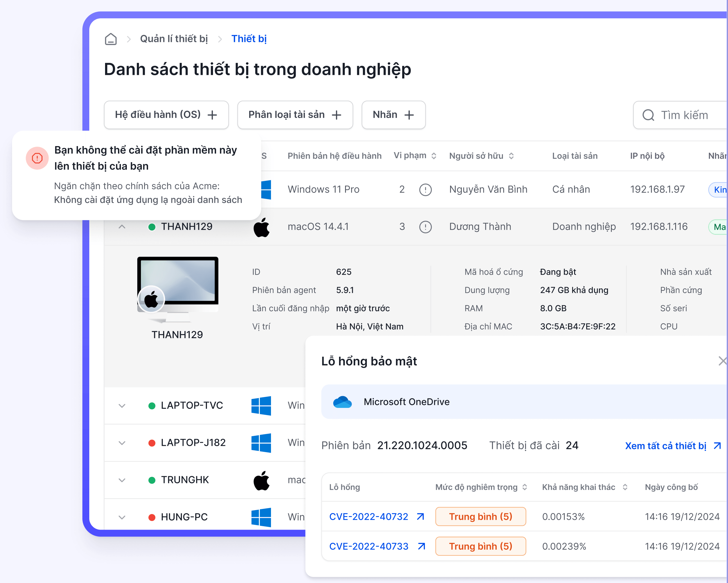Add Nhãn filter

(x=393, y=115)
